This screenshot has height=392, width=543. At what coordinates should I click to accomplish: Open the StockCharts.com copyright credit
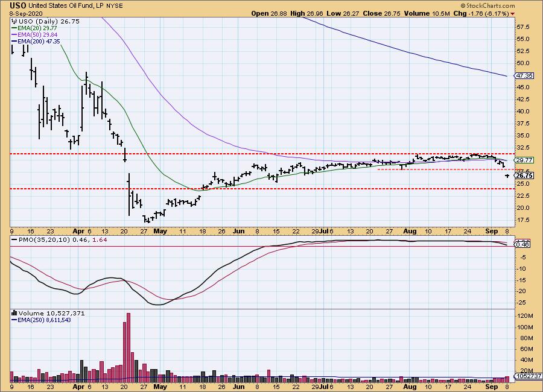point(488,5)
